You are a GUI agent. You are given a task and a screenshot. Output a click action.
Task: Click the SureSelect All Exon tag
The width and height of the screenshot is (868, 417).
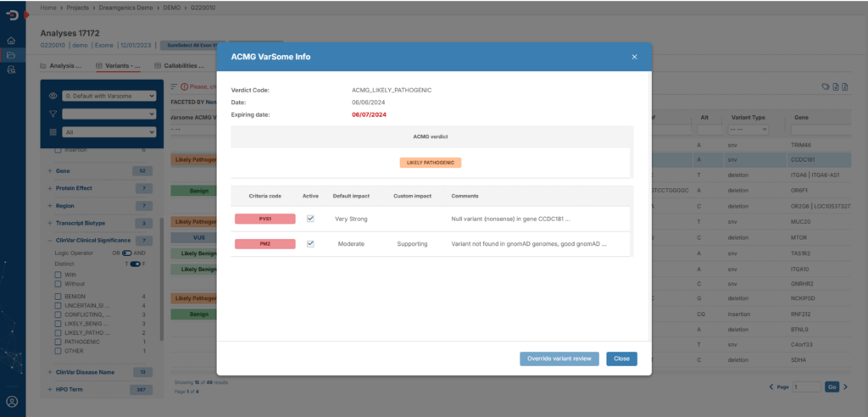pyautogui.click(x=193, y=45)
